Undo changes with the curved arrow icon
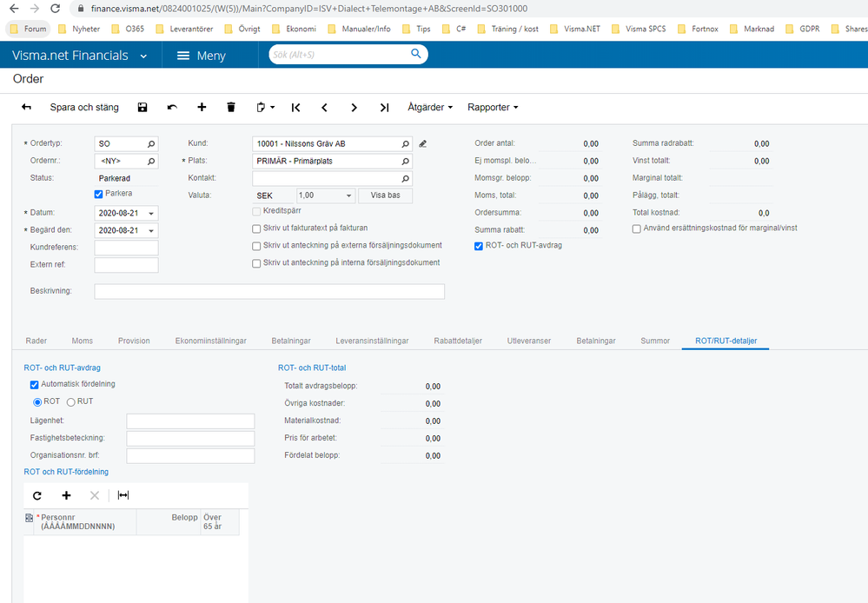Image resolution: width=868 pixels, height=603 pixels. pyautogui.click(x=172, y=108)
